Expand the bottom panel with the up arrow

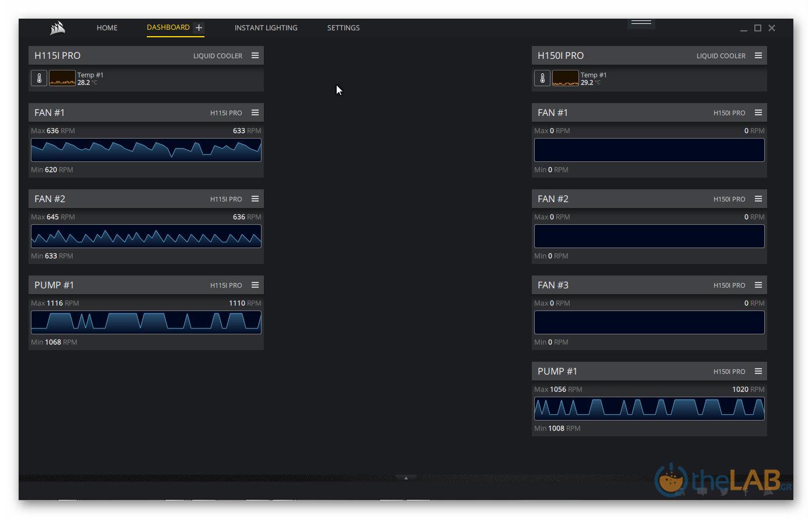tap(406, 478)
